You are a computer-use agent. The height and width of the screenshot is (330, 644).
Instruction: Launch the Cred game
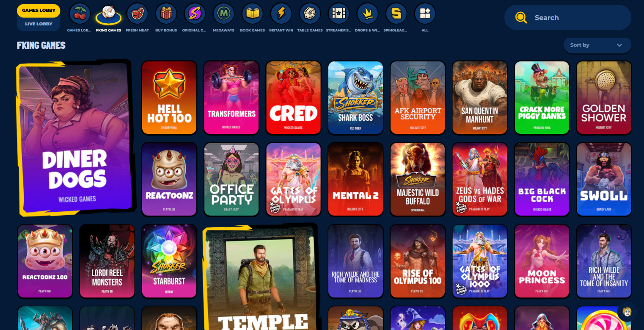tap(294, 97)
